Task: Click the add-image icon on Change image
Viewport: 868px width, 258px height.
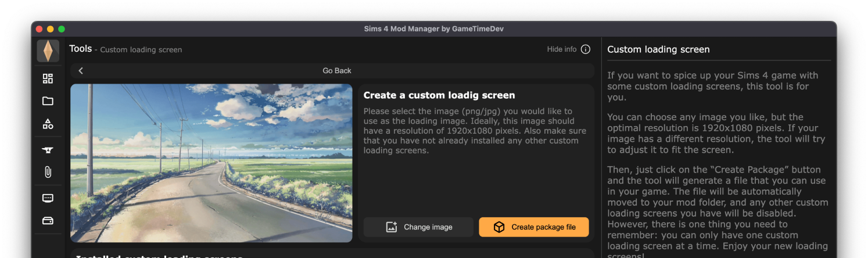Action: [x=392, y=227]
